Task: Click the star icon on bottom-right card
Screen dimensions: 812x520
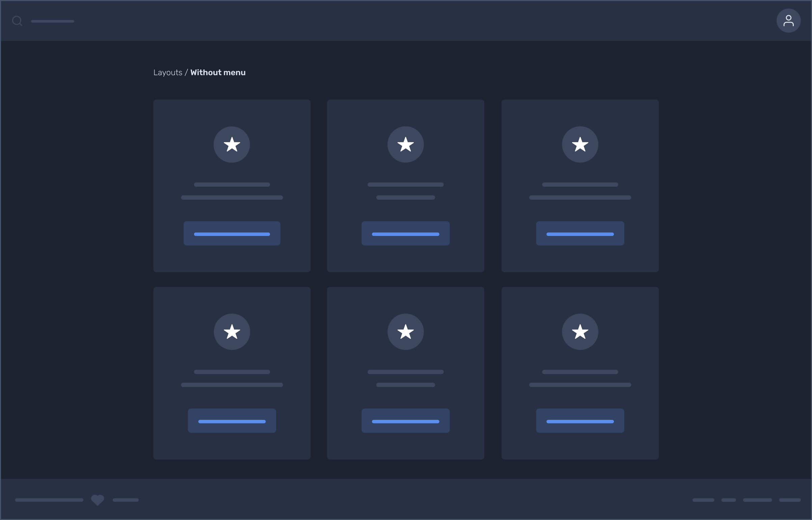Action: click(x=579, y=331)
